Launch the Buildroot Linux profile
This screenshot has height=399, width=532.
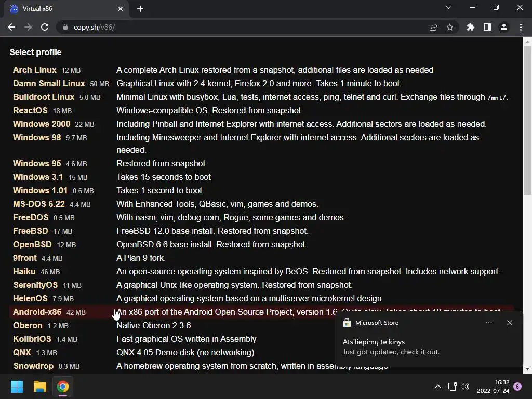pos(44,97)
